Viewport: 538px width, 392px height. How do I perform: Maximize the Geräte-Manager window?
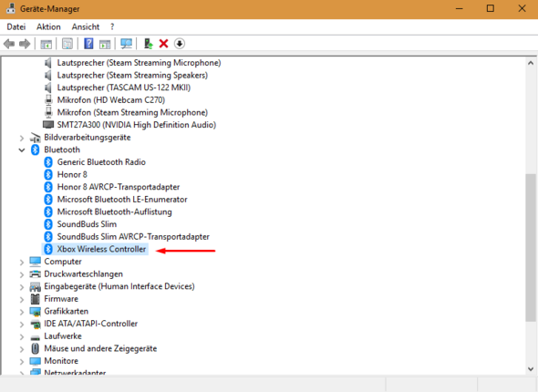[x=491, y=8]
